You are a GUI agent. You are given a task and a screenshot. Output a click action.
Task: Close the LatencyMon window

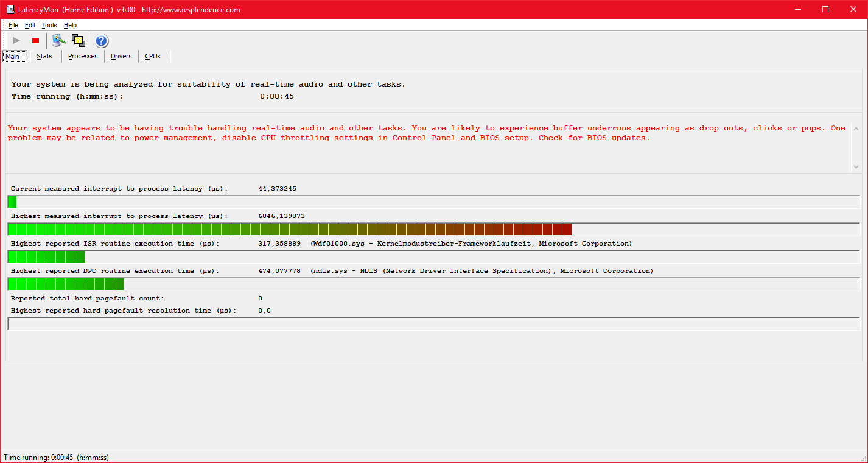click(x=853, y=9)
